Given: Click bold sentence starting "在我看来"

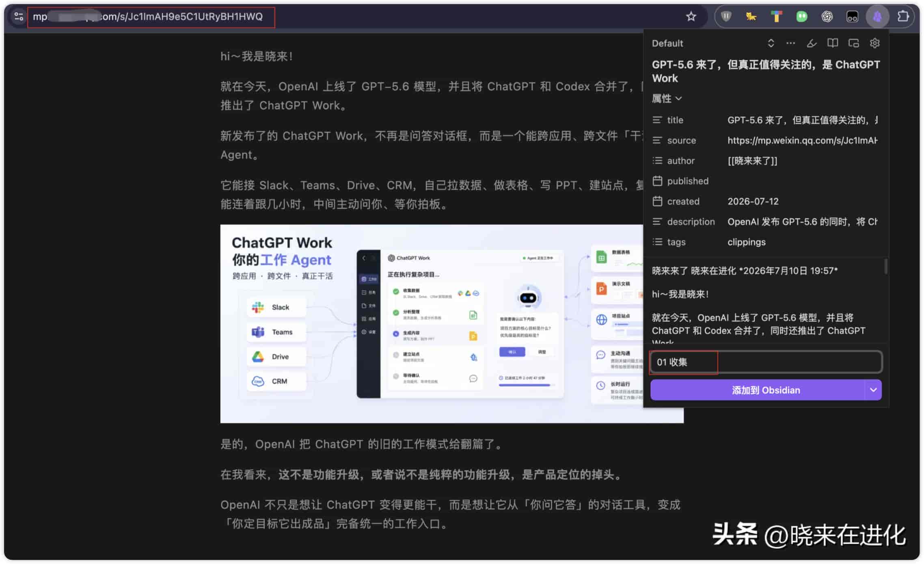Looking at the screenshot, I should tap(422, 474).
